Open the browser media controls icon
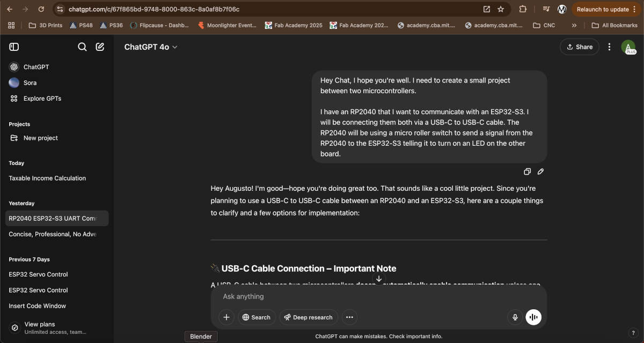The width and height of the screenshot is (644, 343). click(546, 9)
